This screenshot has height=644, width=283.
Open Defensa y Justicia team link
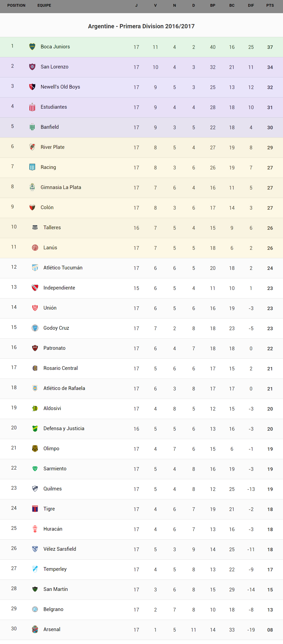click(x=64, y=428)
